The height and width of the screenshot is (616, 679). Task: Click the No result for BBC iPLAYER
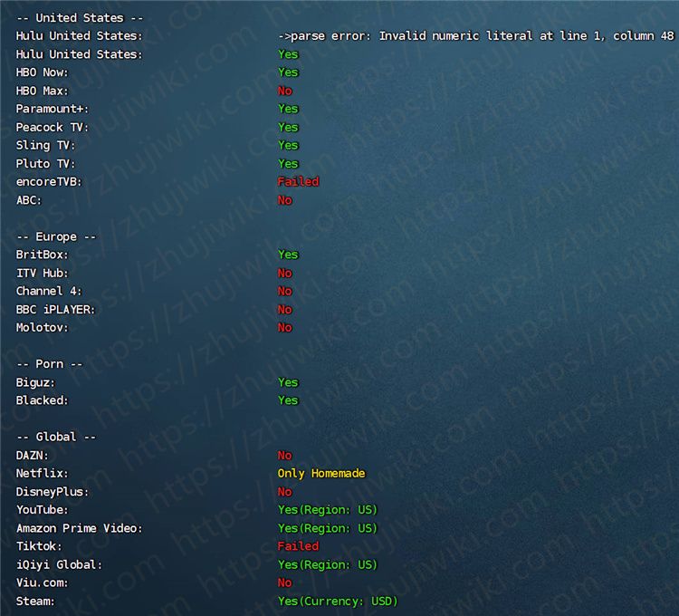click(x=285, y=310)
